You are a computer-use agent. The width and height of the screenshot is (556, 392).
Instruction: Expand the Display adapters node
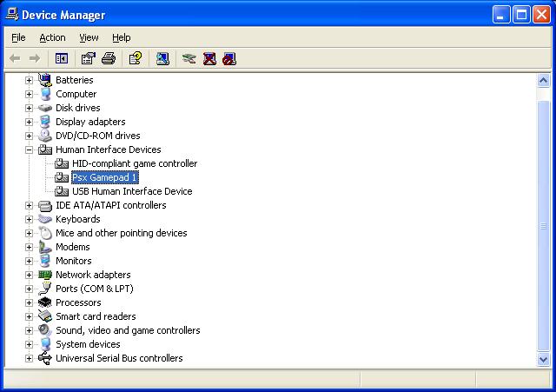(29, 122)
